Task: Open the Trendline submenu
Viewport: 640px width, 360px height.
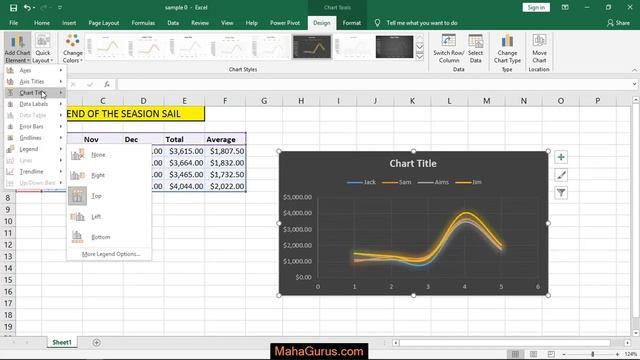Action: (35, 171)
